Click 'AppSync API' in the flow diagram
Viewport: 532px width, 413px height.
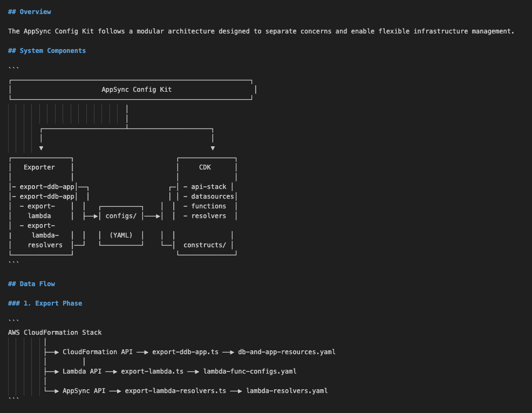84,391
